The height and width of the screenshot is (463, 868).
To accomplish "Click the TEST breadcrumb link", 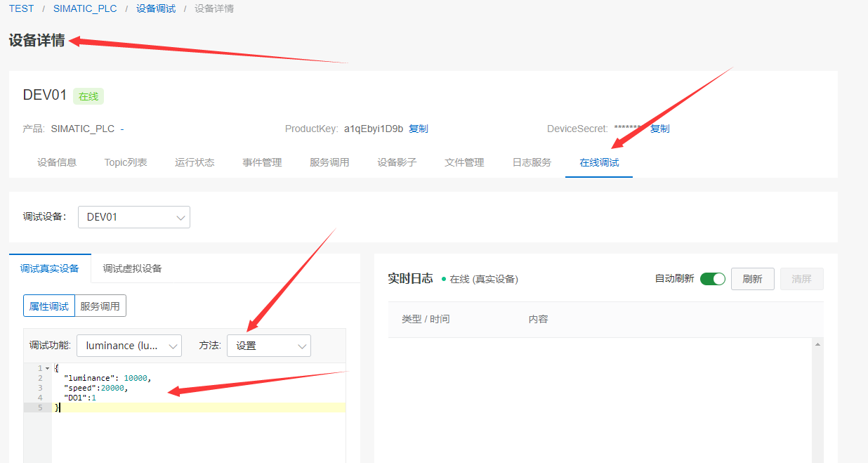I will [x=21, y=8].
